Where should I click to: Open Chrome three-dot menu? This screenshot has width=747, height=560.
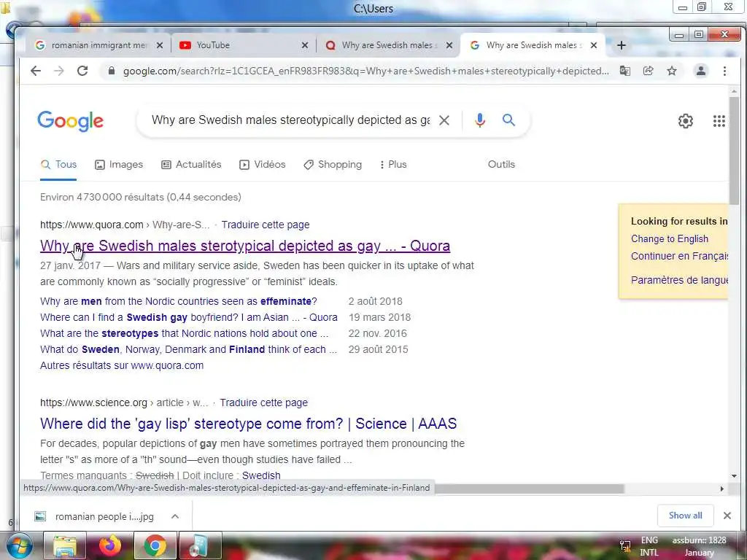[x=724, y=71]
